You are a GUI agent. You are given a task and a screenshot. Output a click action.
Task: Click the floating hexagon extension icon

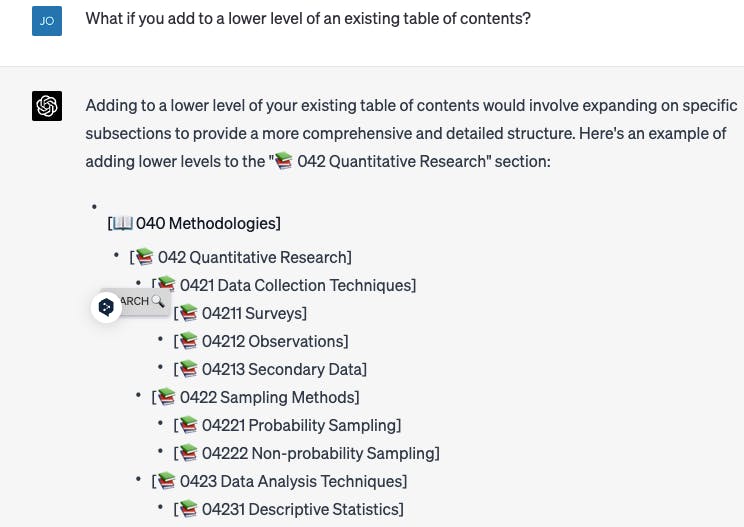pyautogui.click(x=106, y=307)
